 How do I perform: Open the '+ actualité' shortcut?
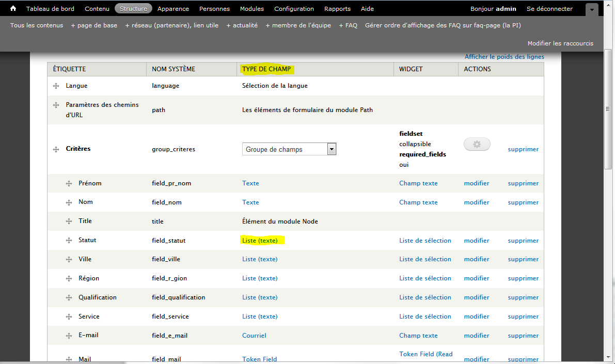(242, 25)
